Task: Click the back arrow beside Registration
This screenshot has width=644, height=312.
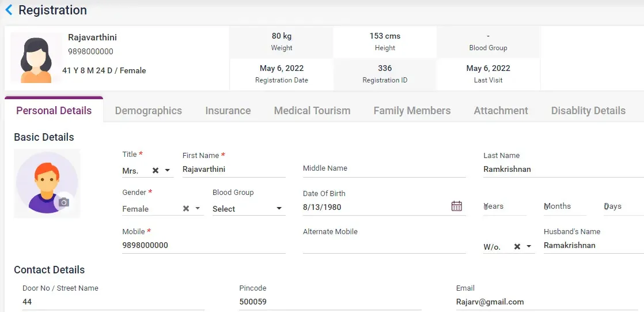Action: [9, 10]
